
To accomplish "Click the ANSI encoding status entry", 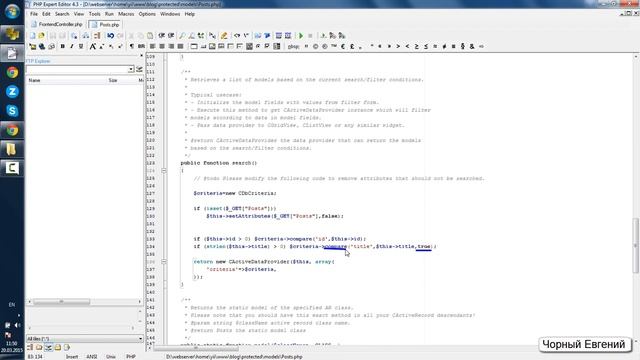I will [x=92, y=357].
